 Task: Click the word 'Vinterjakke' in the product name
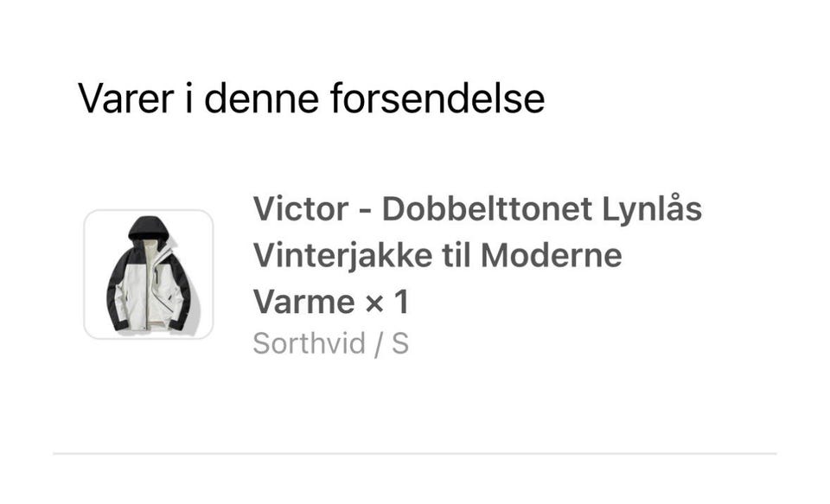342,256
